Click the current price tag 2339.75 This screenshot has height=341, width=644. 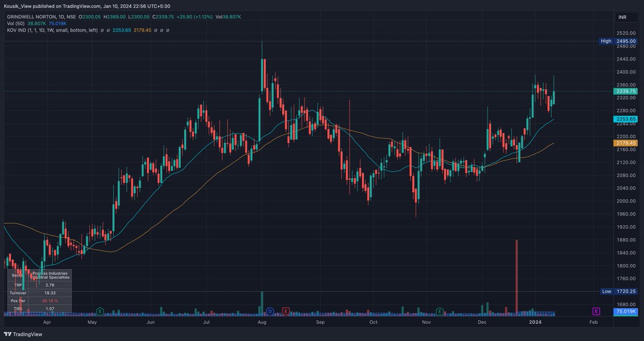pos(626,91)
